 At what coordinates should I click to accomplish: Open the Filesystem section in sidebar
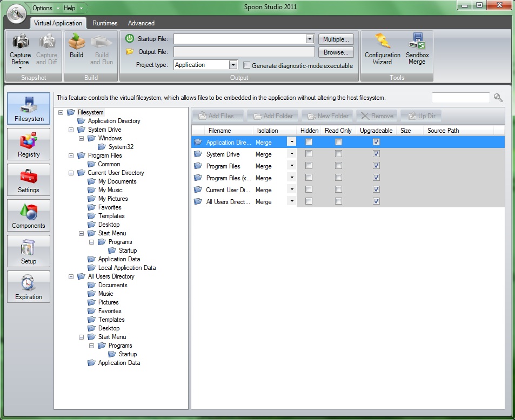click(29, 109)
